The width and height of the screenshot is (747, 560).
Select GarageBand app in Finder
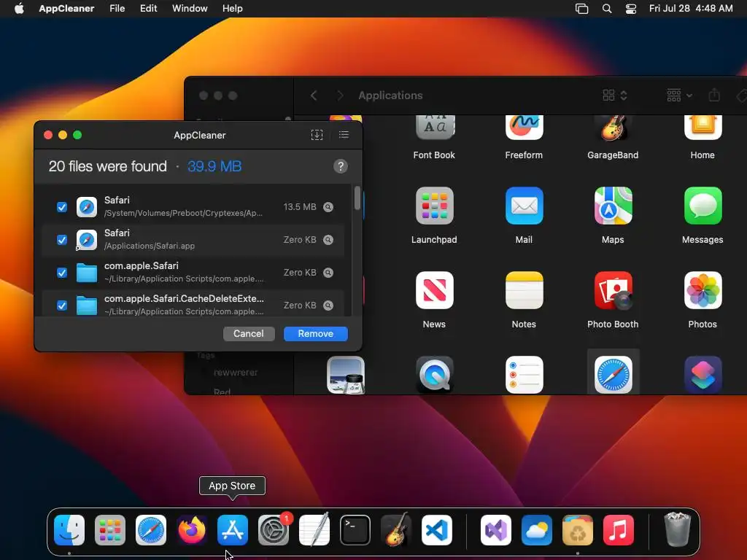(x=613, y=138)
